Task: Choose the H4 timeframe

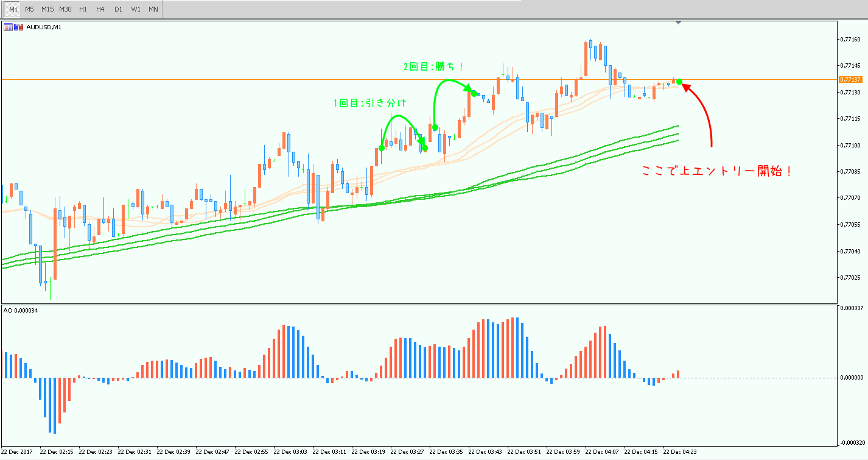Action: click(x=100, y=9)
